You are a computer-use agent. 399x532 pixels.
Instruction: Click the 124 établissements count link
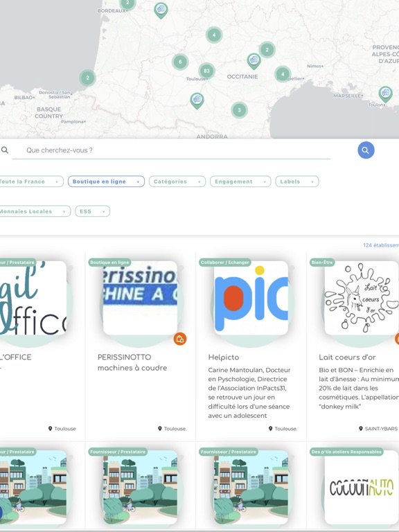tap(381, 245)
